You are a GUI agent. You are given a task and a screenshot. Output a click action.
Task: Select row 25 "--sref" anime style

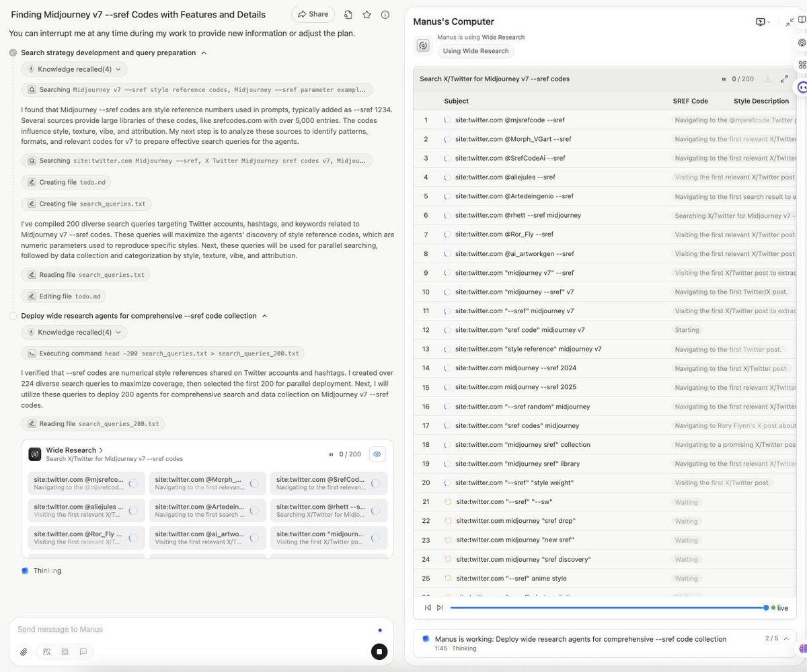point(605,578)
